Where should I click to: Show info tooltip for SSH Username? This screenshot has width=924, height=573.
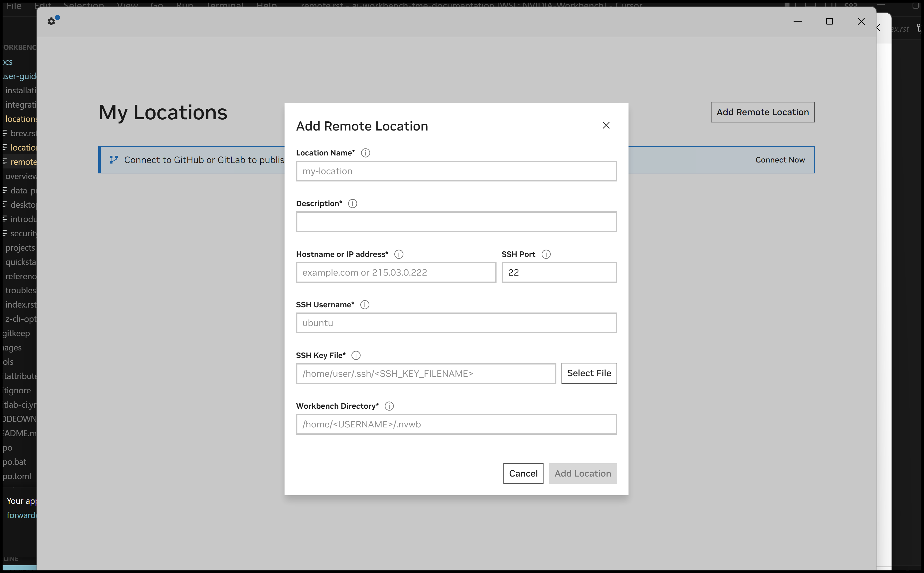(365, 305)
